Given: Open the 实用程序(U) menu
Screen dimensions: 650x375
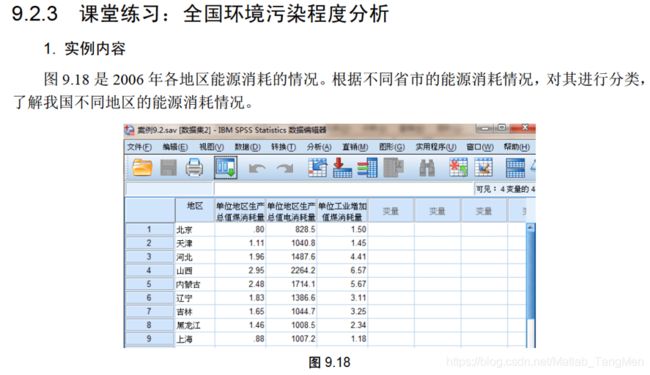Looking at the screenshot, I should 436,147.
